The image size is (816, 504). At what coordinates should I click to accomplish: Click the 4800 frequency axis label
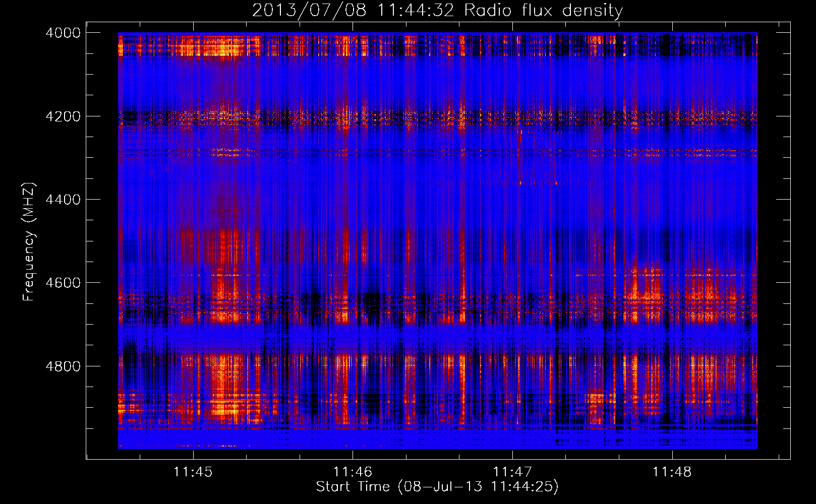[63, 366]
